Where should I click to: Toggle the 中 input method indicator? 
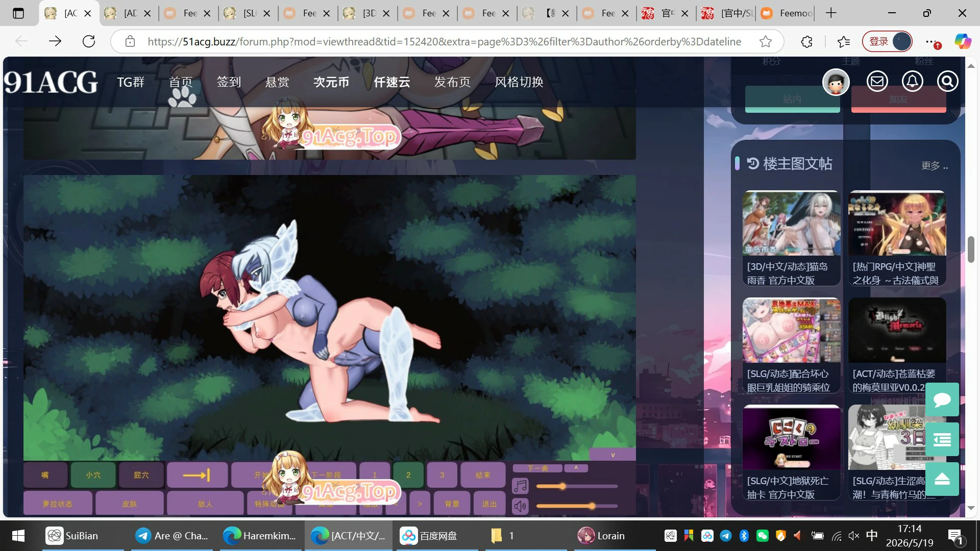pos(872,536)
